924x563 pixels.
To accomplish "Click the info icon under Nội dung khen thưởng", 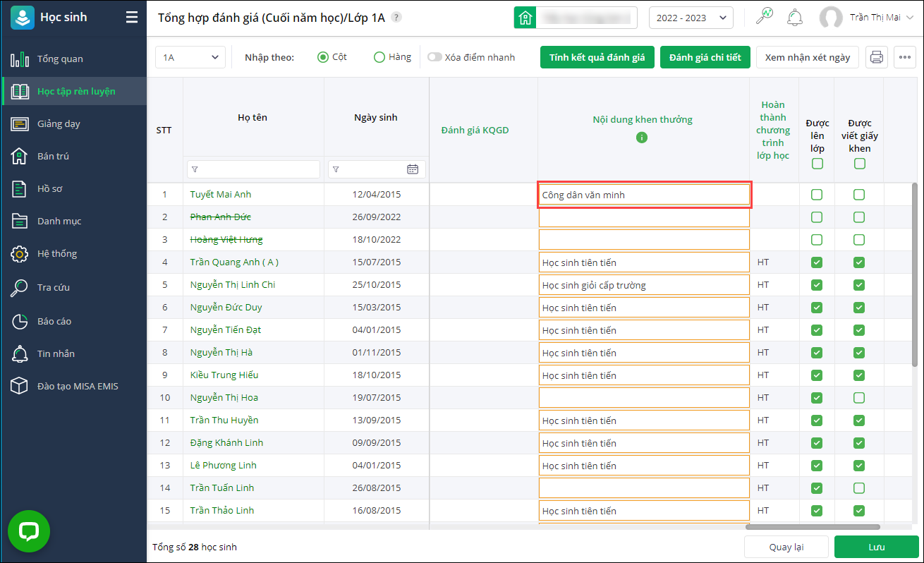I will (x=642, y=138).
